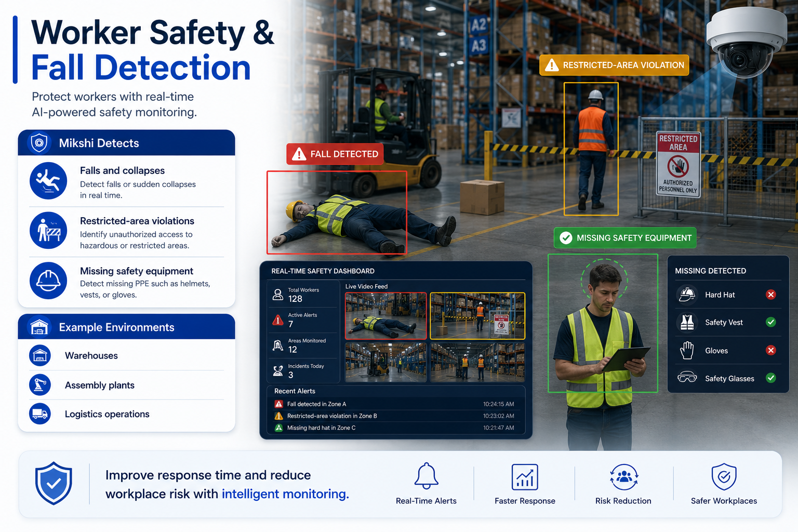Open the forklift aisle video feed thumbnail

(386, 363)
